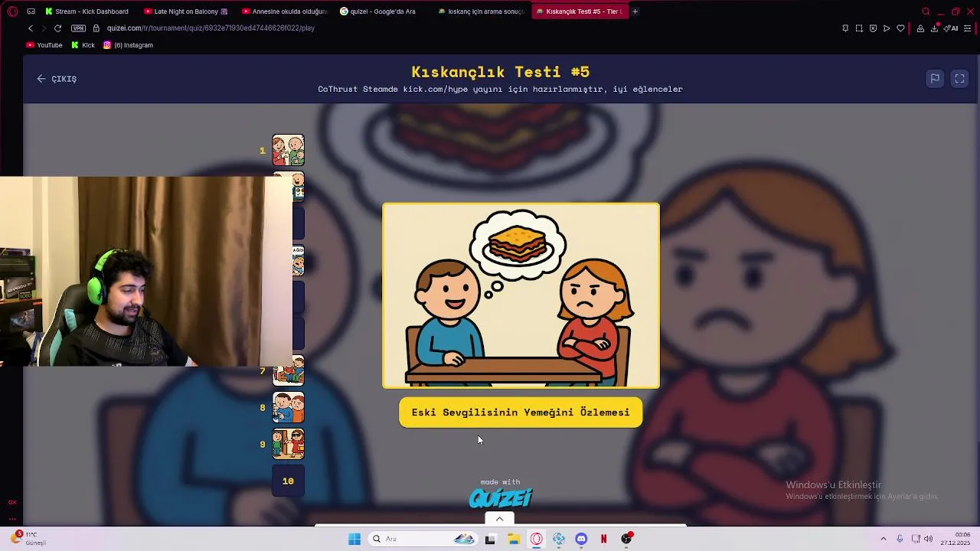Screen dimensions: 980x551
Task: Open OBS Studio from the taskbar
Action: [626, 540]
